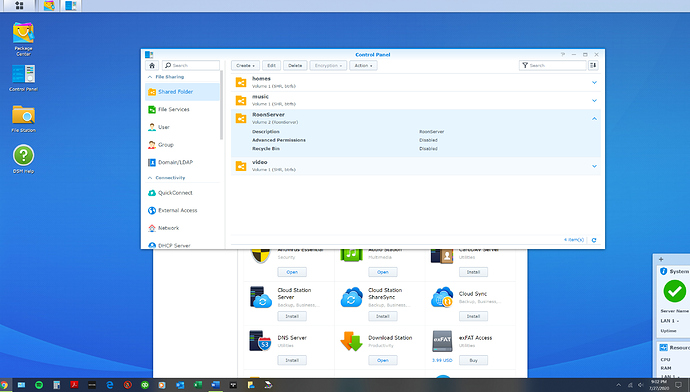Click DNS Server package icon
The width and height of the screenshot is (690, 392).
click(260, 341)
